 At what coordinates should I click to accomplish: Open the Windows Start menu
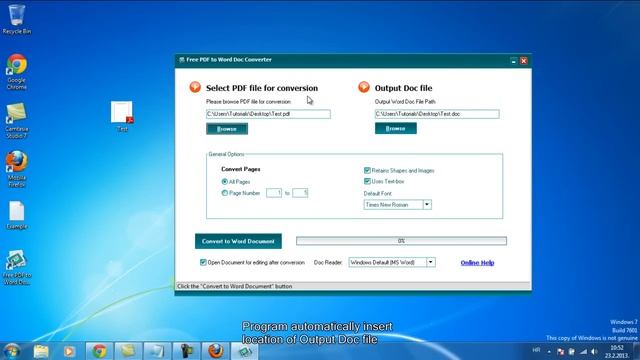tap(11, 351)
